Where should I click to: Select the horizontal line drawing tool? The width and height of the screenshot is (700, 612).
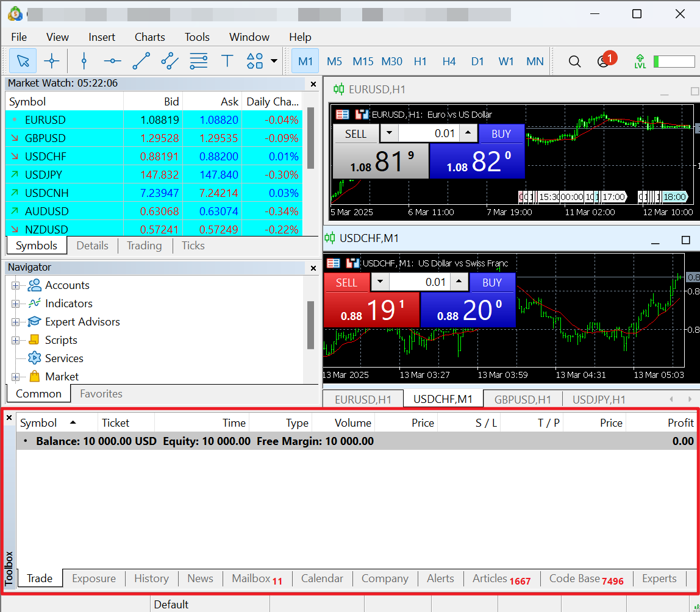[112, 61]
